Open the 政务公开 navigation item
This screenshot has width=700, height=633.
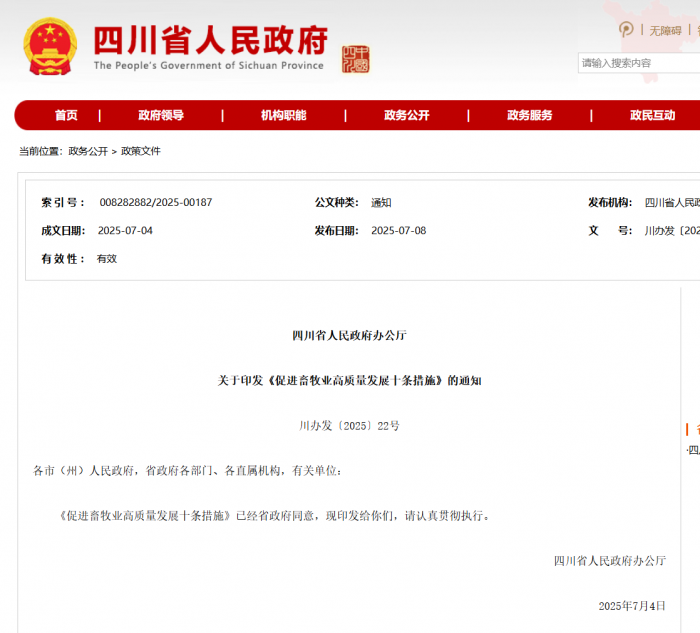pyautogui.click(x=407, y=115)
